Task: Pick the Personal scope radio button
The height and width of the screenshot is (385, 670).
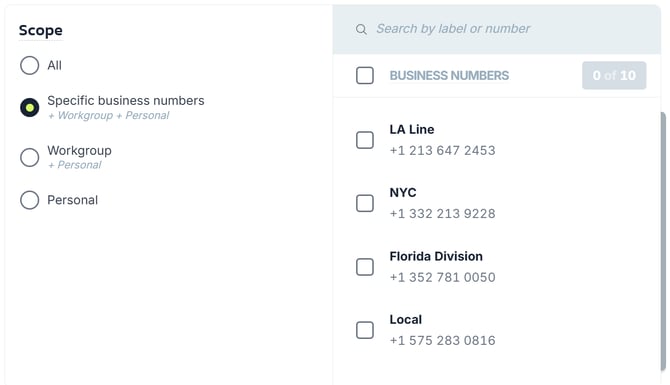Action: click(29, 200)
